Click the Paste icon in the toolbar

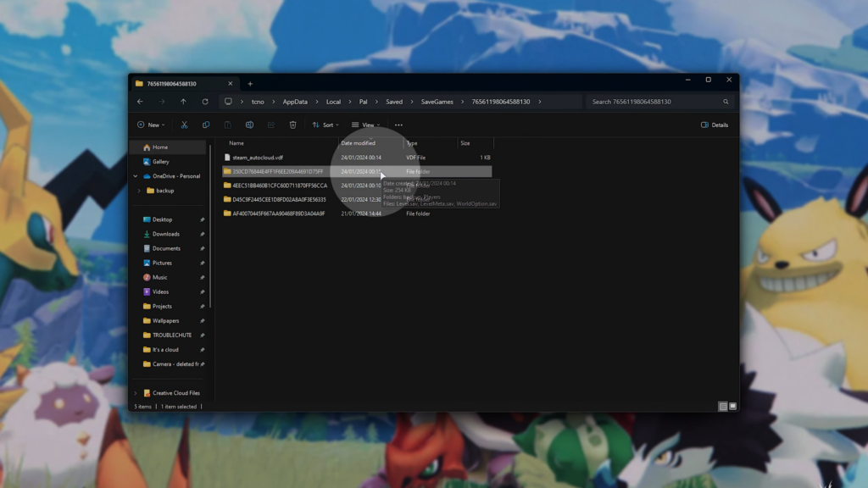pos(227,125)
